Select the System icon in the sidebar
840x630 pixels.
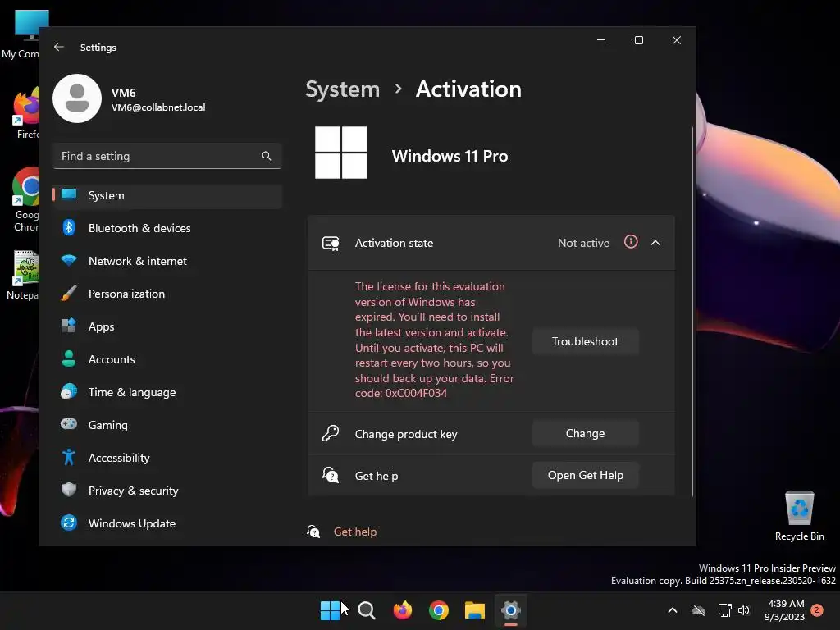(69, 195)
